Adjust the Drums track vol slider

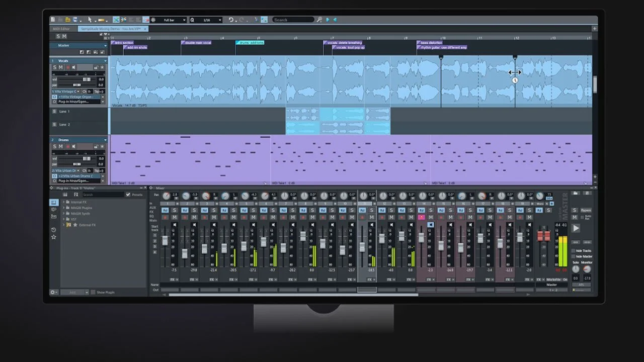point(87,158)
